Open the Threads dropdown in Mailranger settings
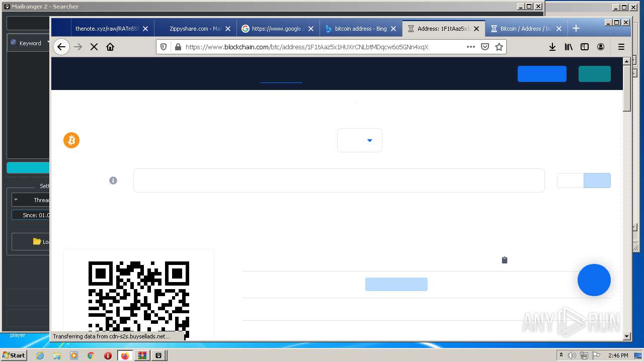Screen dimensions: 644x362 pyautogui.click(x=31, y=200)
